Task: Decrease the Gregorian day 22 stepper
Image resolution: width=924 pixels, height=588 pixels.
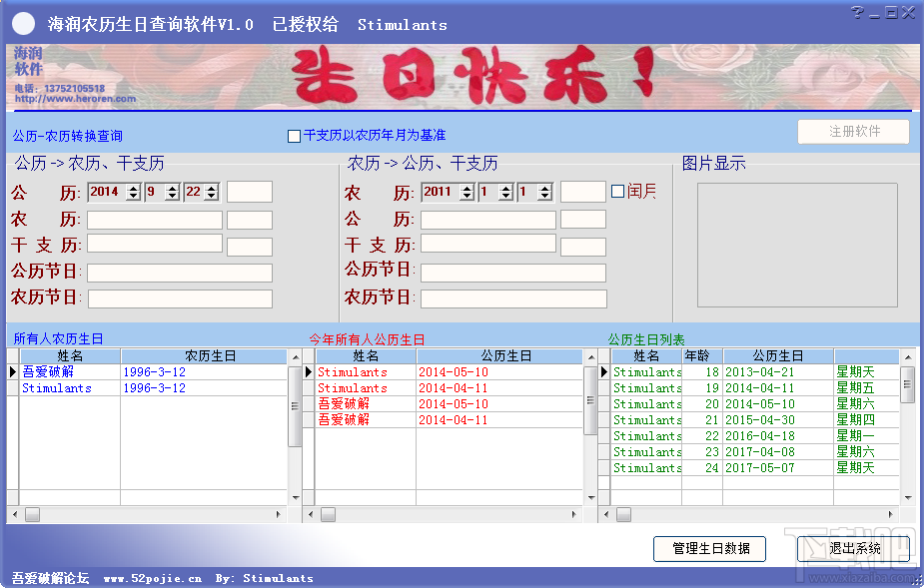Action: pyautogui.click(x=212, y=197)
